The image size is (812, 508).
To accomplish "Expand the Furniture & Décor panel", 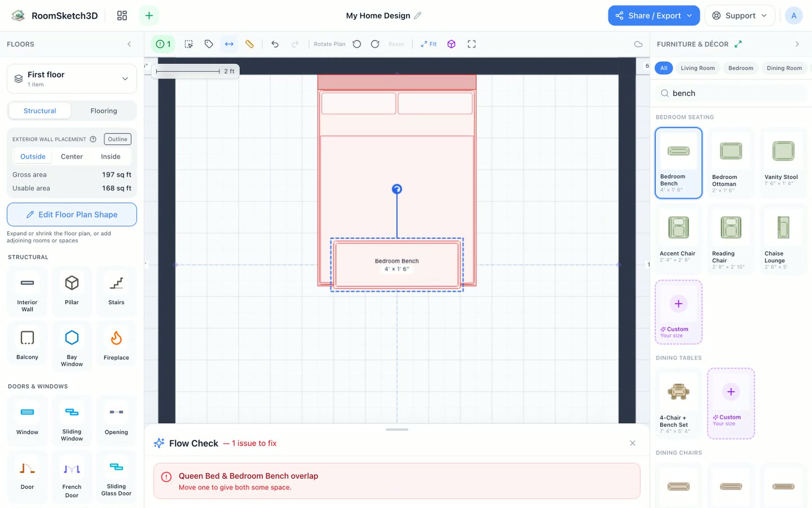I will (738, 44).
